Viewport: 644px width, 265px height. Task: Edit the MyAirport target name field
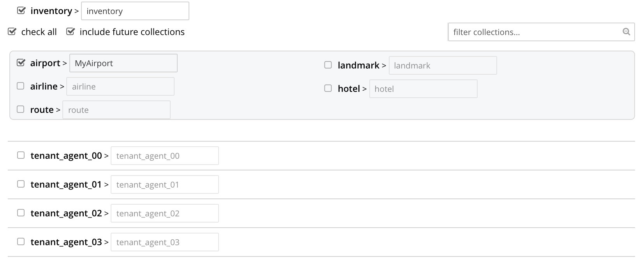coord(124,63)
